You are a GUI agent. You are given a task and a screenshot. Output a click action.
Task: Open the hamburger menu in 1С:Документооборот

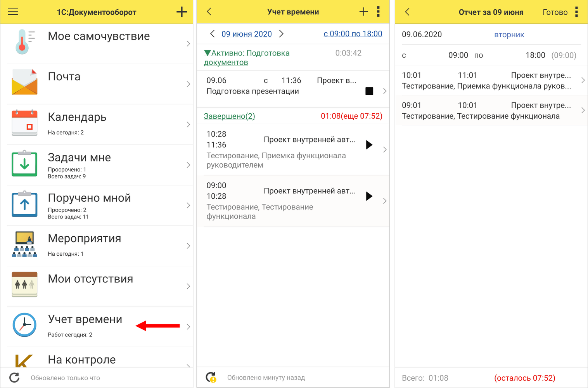pos(13,12)
